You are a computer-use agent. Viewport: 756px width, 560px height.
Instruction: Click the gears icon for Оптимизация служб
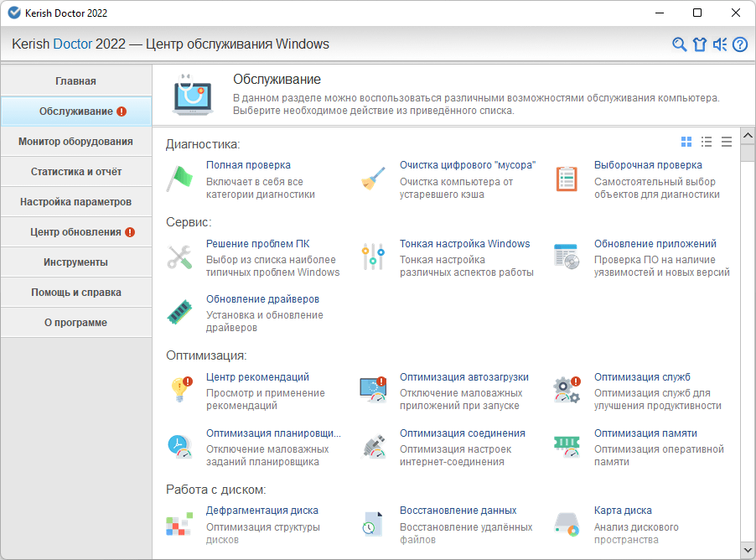pyautogui.click(x=567, y=390)
